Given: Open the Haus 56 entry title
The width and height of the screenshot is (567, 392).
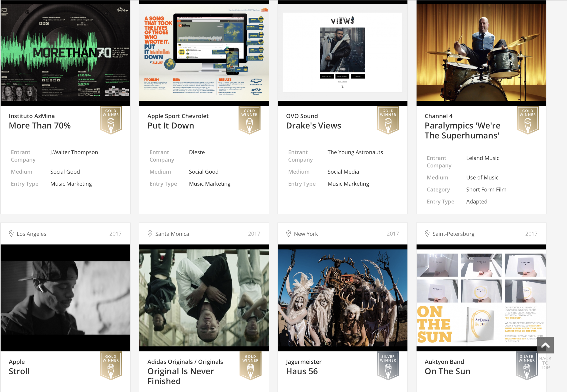Looking at the screenshot, I should coord(302,371).
